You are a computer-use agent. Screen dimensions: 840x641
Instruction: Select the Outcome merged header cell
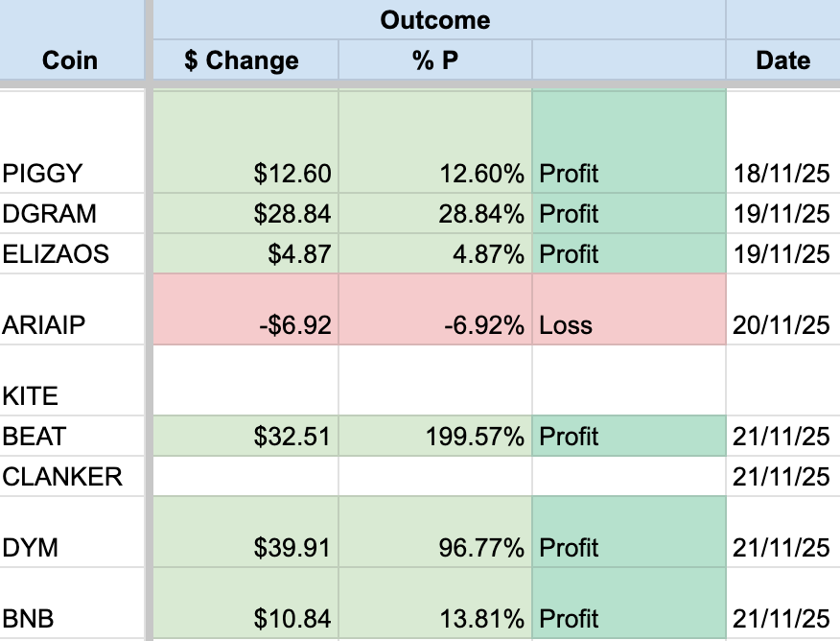coord(439,20)
